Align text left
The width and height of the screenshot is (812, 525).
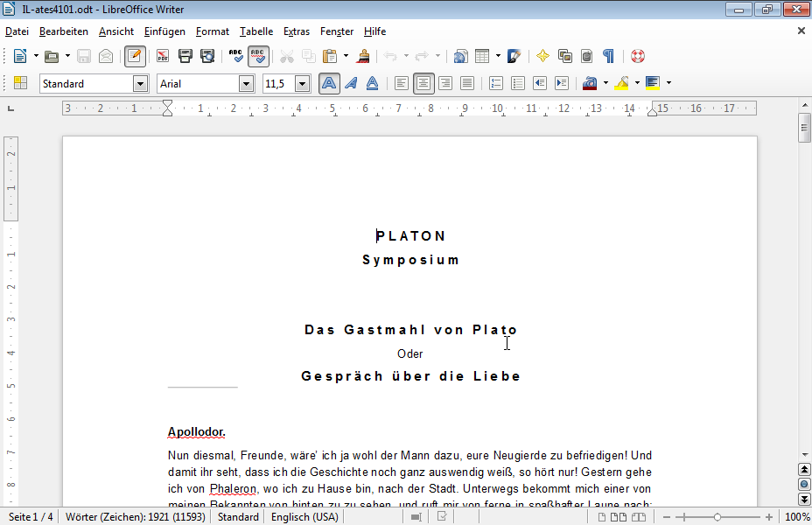coord(402,83)
